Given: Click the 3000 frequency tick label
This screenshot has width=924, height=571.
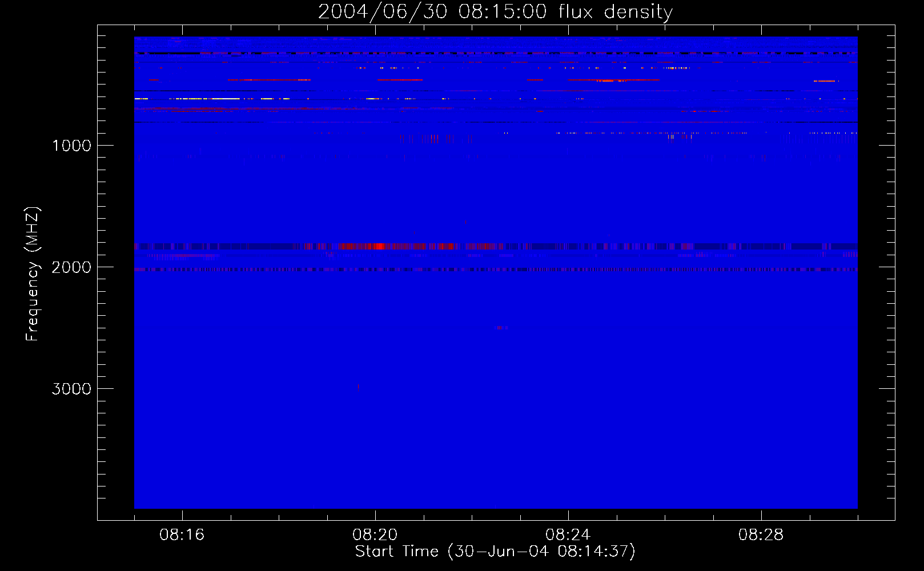Looking at the screenshot, I should coord(71,389).
